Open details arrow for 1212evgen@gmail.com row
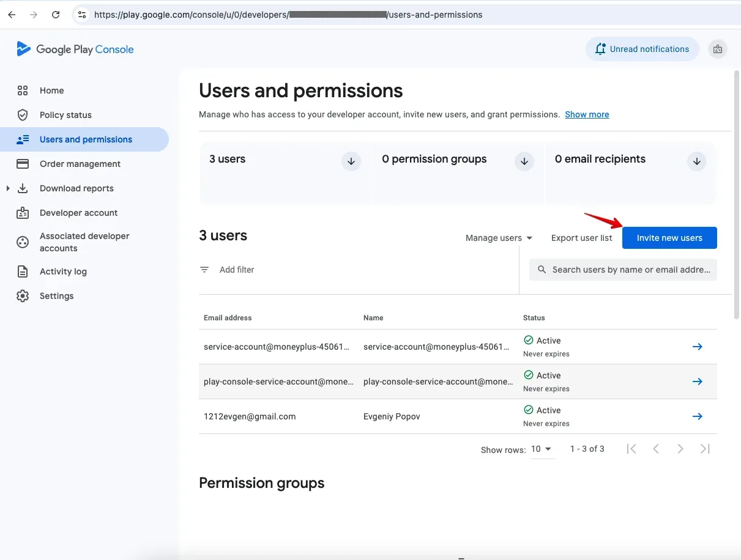The height and width of the screenshot is (560, 741). pyautogui.click(x=697, y=416)
